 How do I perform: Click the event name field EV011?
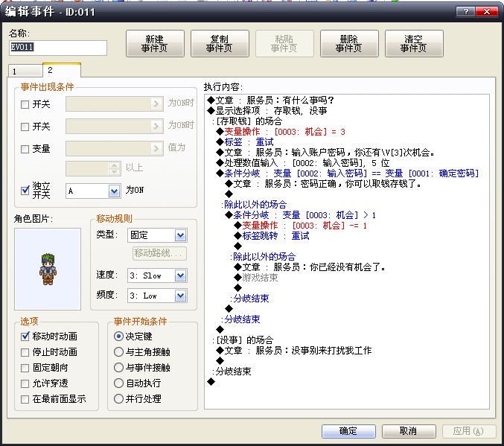(58, 48)
